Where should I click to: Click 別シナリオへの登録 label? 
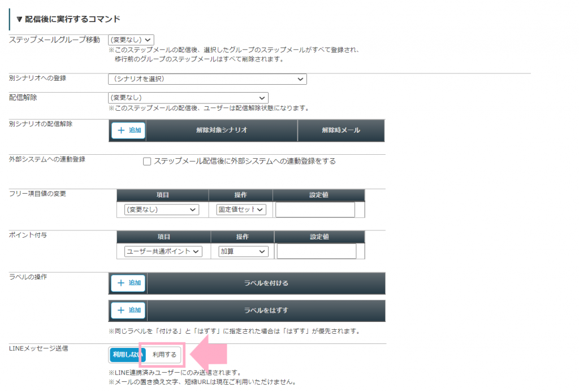click(x=38, y=78)
